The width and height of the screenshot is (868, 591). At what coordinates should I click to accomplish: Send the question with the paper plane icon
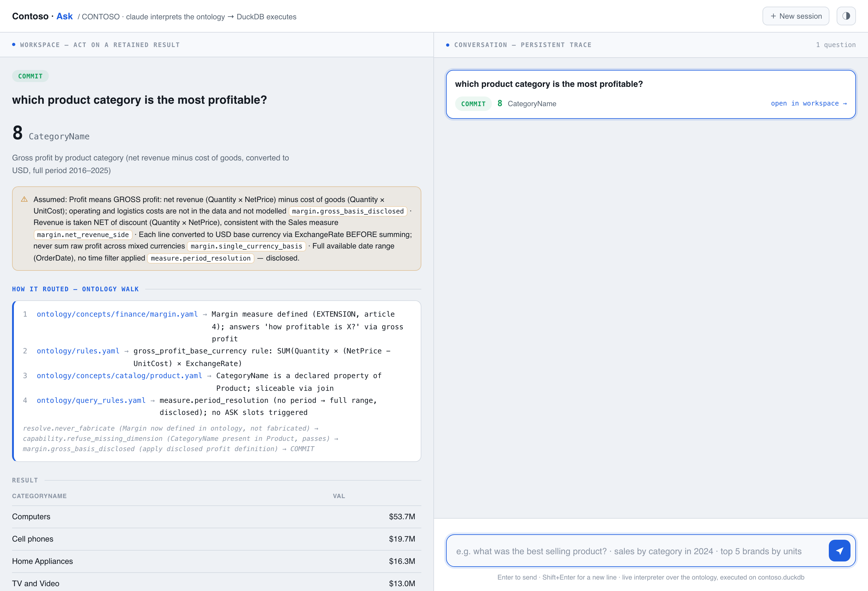coord(839,551)
